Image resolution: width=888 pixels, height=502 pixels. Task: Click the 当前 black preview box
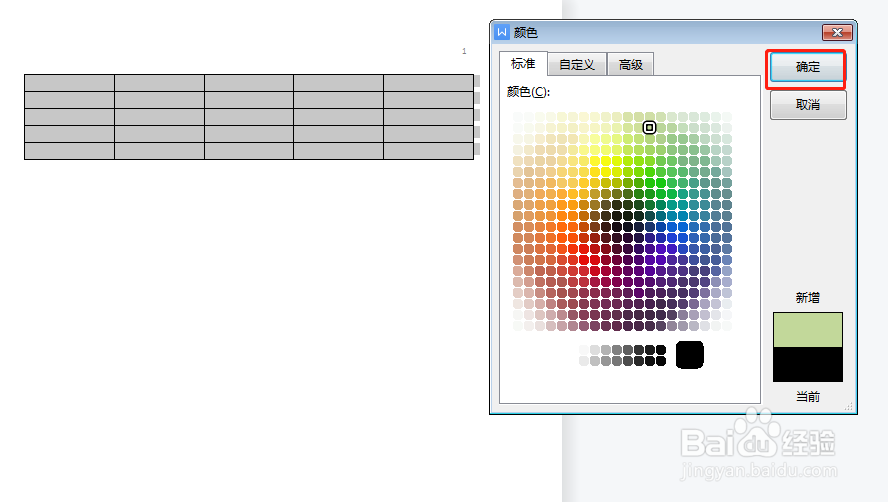808,364
